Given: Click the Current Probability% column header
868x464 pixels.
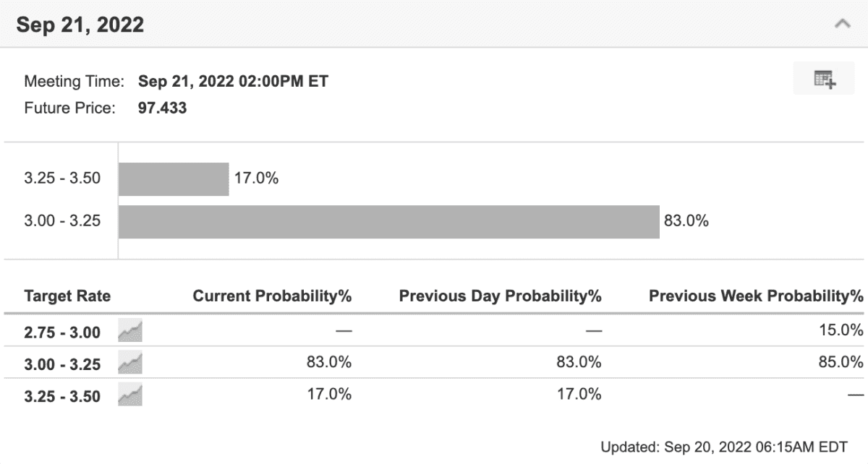Looking at the screenshot, I should (x=272, y=296).
